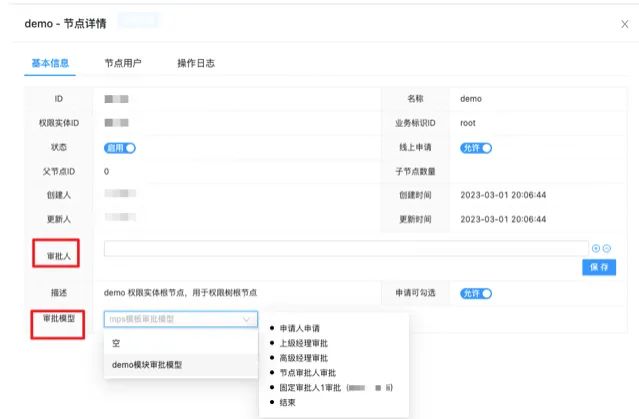Screen dimensions: 639x419
Task: Focus the 审批人 input field
Action: tap(346, 248)
